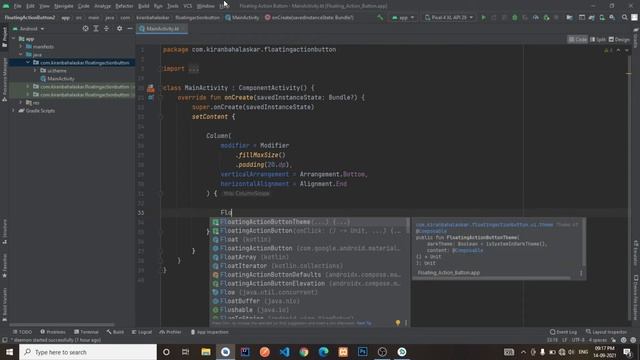The image size is (640, 360).
Task: Open the Device Manager toolbar icon
Action: 602,18
